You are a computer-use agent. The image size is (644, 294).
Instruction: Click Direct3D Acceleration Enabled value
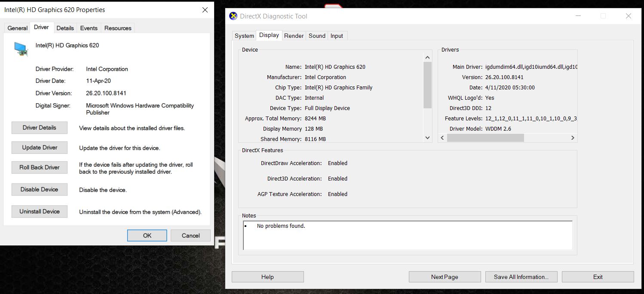337,178
